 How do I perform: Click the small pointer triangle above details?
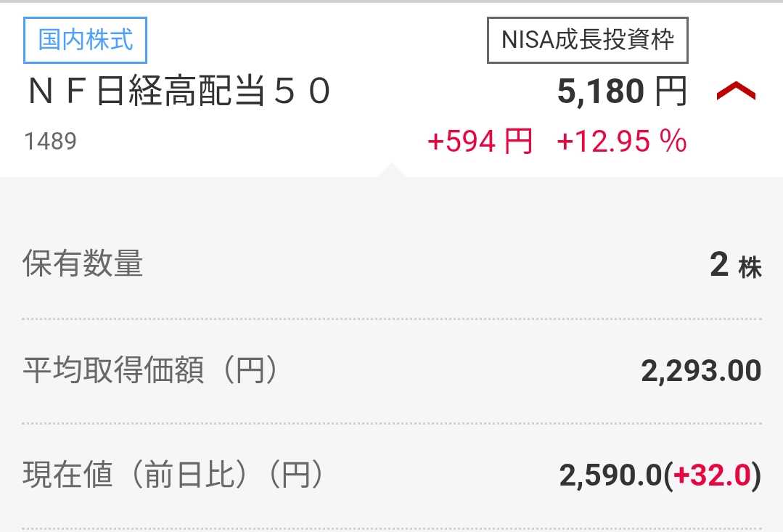(x=390, y=171)
